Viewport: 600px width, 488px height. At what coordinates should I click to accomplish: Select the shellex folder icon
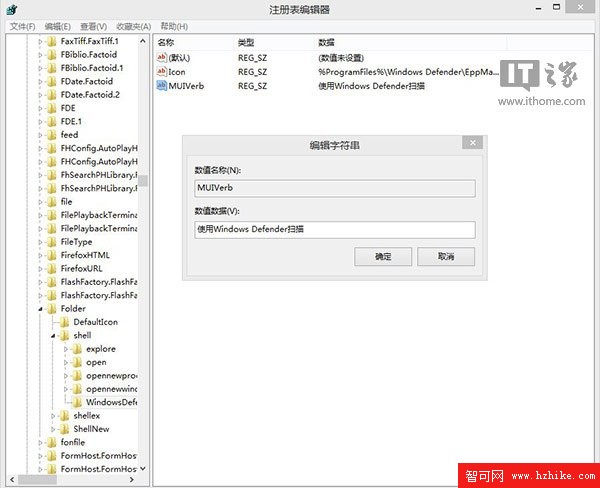pyautogui.click(x=64, y=415)
